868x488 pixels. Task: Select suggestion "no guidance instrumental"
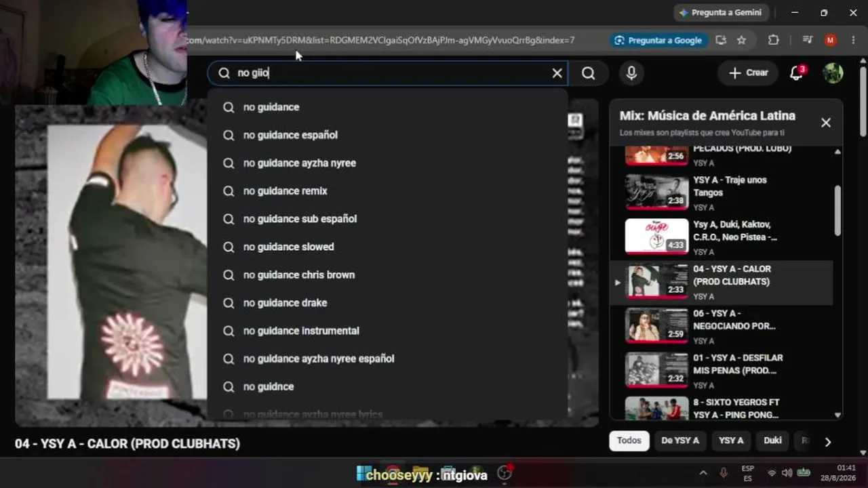coord(388,331)
